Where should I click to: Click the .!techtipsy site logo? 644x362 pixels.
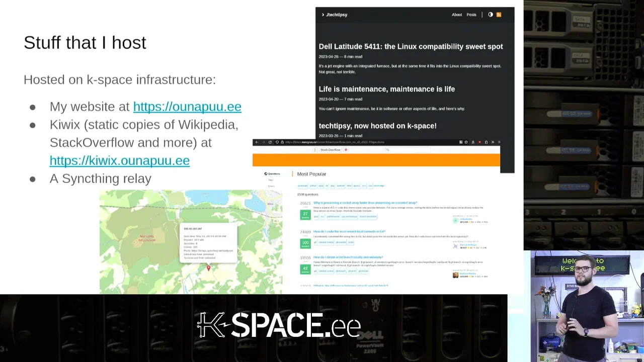tap(335, 15)
